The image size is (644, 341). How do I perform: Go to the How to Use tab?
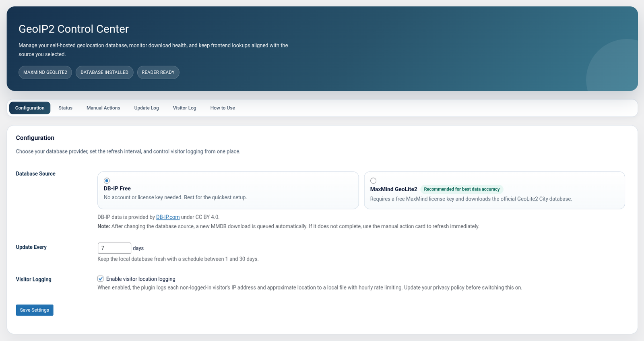tap(223, 108)
